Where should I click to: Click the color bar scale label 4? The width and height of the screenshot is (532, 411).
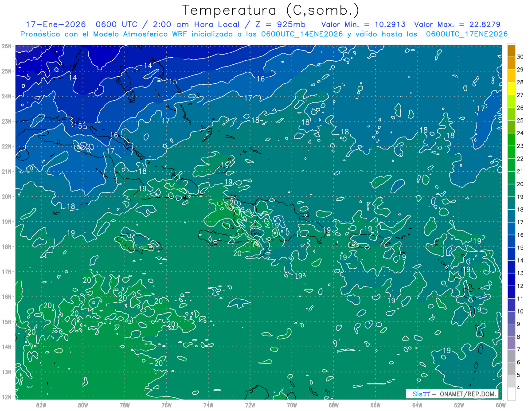click(519, 388)
